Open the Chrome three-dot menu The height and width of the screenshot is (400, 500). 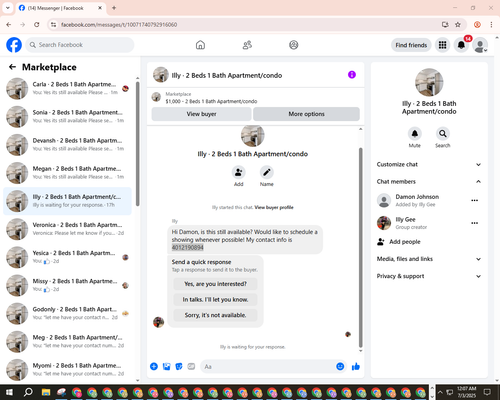pos(491,25)
